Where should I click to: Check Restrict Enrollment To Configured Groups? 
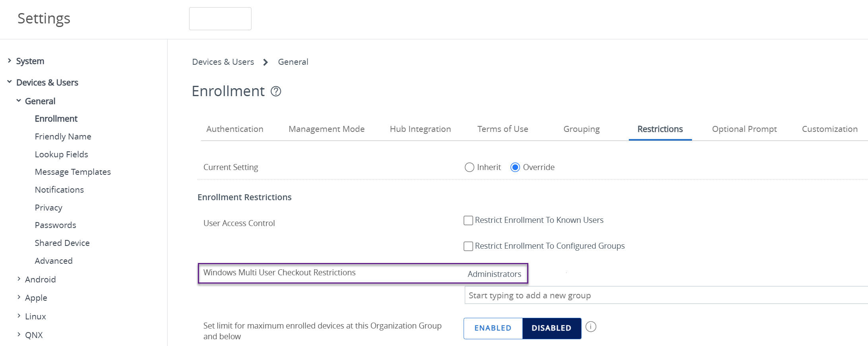click(468, 246)
